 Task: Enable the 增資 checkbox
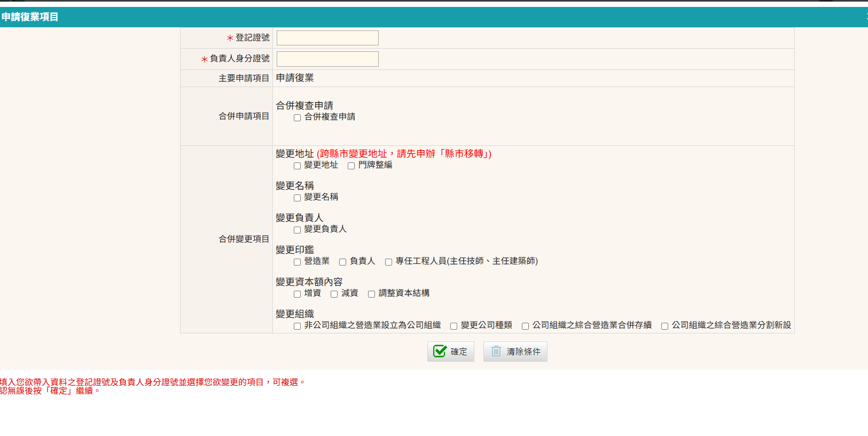(x=297, y=294)
